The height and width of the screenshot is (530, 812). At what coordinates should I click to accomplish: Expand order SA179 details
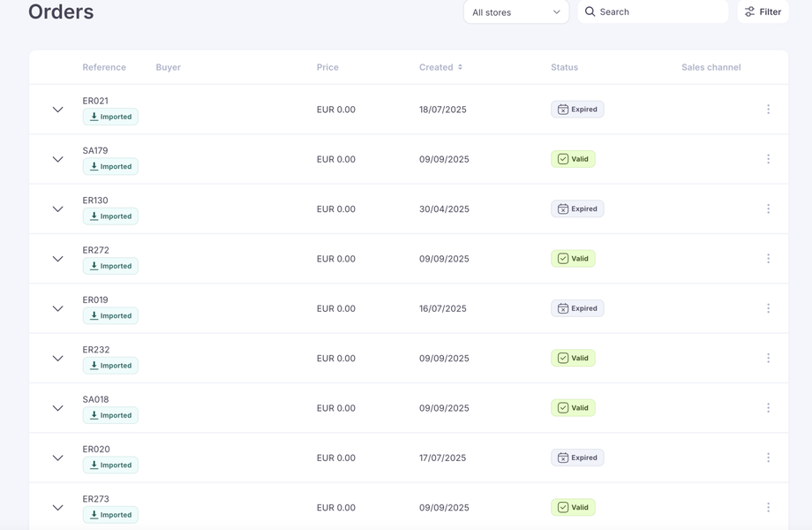57,159
